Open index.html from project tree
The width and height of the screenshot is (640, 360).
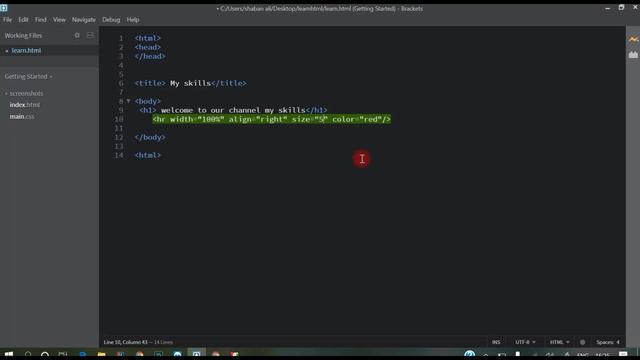(x=24, y=105)
